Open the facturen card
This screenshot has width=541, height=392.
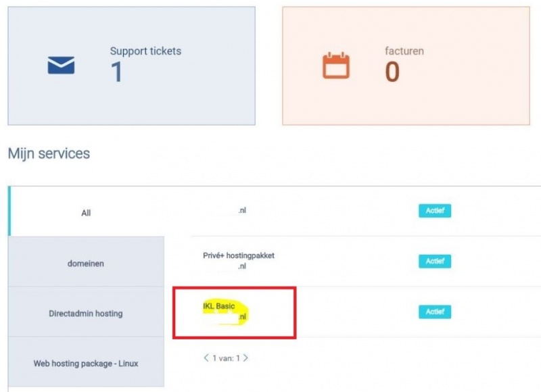coord(406,66)
